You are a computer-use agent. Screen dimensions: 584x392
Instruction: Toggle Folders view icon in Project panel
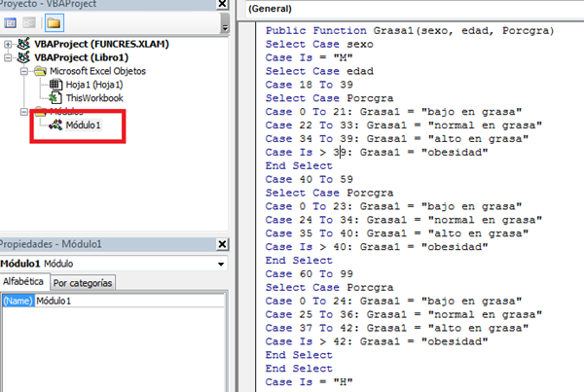[x=55, y=23]
